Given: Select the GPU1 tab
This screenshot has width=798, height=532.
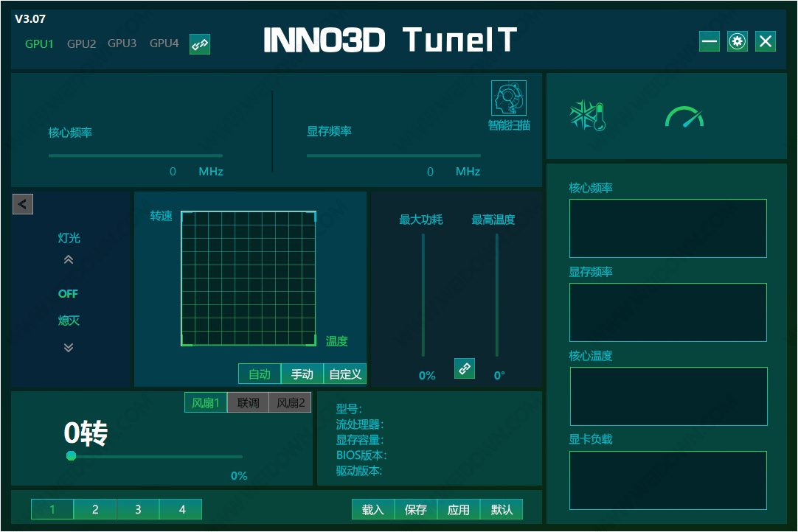Looking at the screenshot, I should point(39,43).
